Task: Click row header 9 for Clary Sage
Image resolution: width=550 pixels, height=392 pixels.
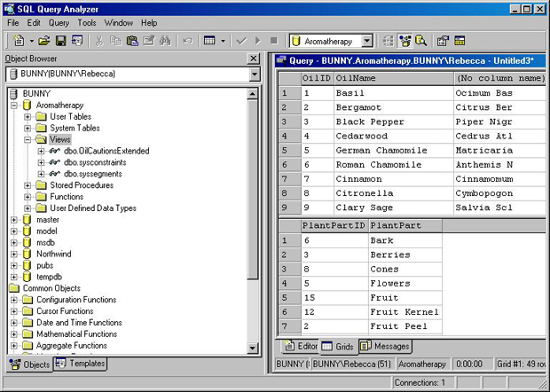Action: click(289, 208)
